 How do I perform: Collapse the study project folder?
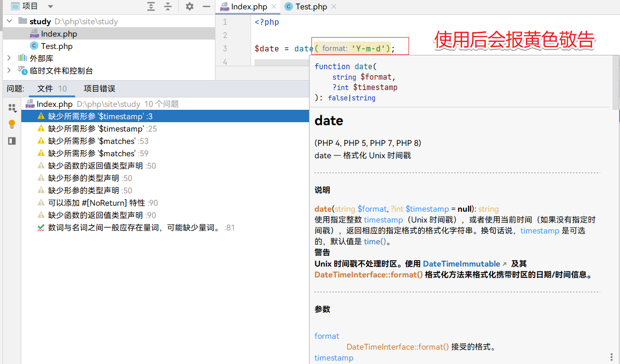tap(9, 21)
